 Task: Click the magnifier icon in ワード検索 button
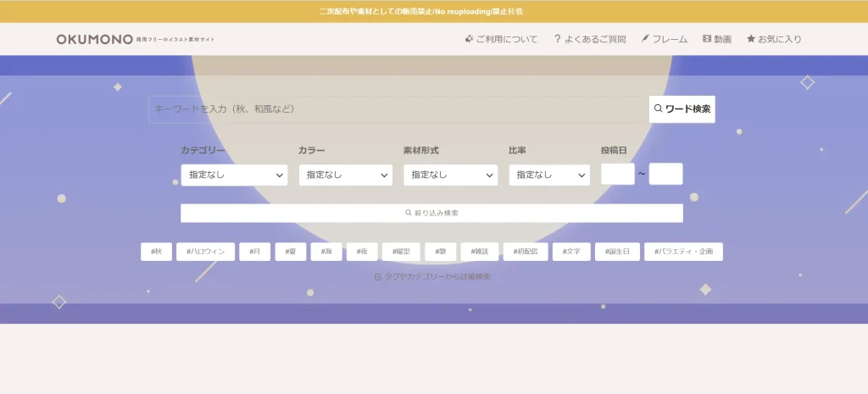click(659, 109)
